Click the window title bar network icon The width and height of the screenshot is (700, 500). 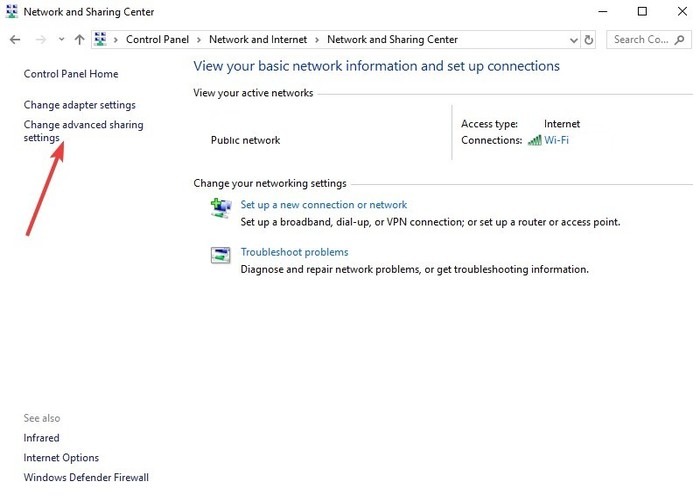[12, 11]
